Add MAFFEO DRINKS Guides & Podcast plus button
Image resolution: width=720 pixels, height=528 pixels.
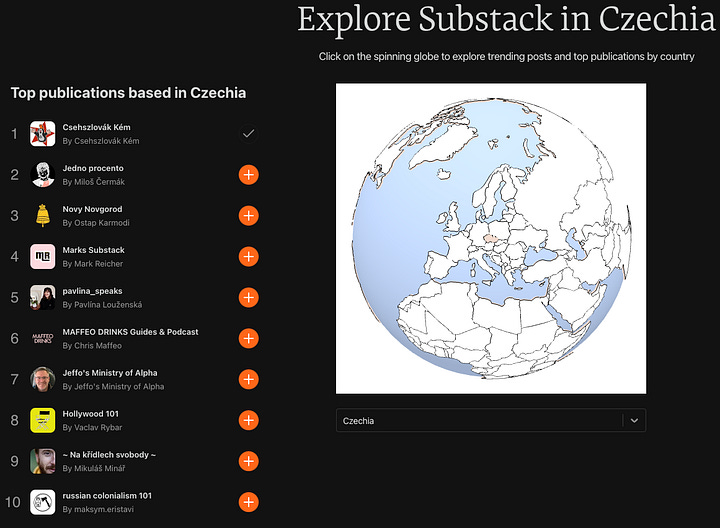click(248, 338)
